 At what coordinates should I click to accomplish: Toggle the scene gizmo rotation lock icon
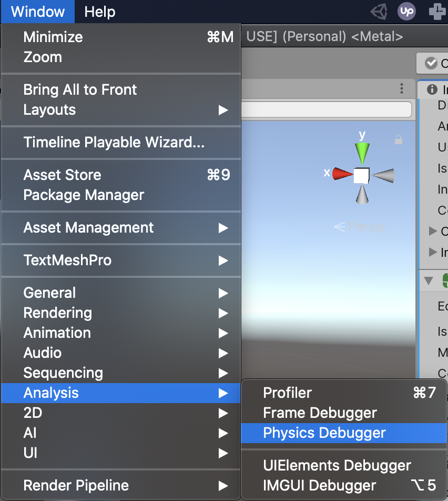click(x=399, y=140)
